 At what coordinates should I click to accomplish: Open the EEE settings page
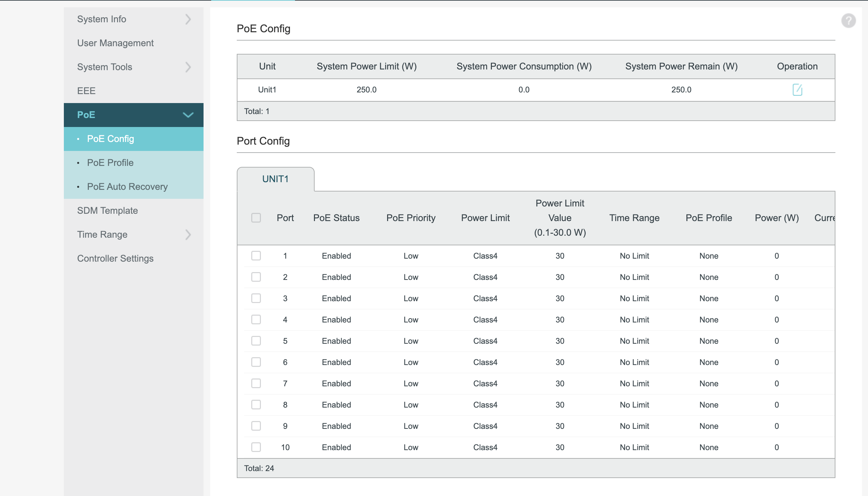tap(86, 91)
